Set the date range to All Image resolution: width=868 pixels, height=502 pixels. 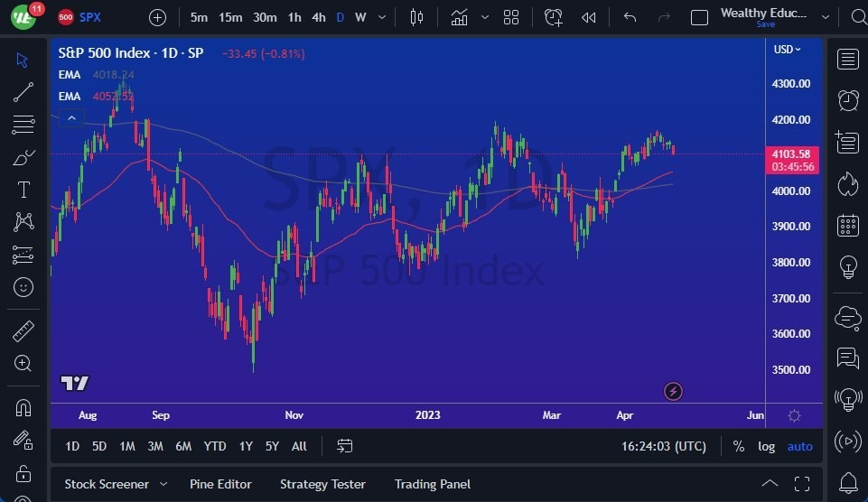tap(299, 446)
